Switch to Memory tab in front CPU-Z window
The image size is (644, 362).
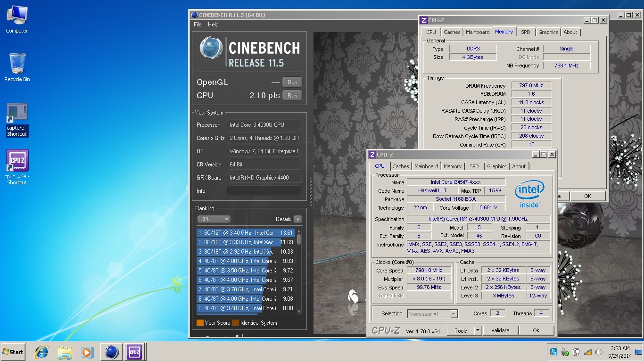(x=453, y=166)
